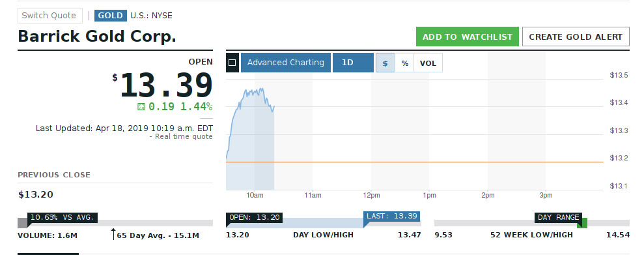The width and height of the screenshot is (644, 255).
Task: Click the DAY RANGE label marker
Action: 558,217
